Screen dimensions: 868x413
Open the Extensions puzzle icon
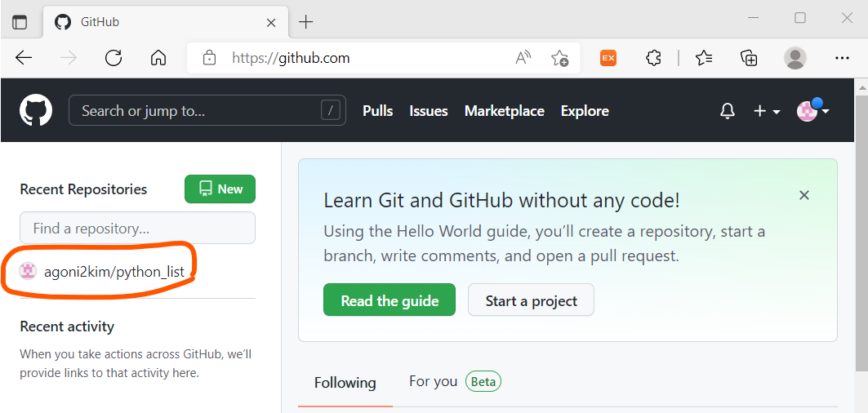pos(653,58)
